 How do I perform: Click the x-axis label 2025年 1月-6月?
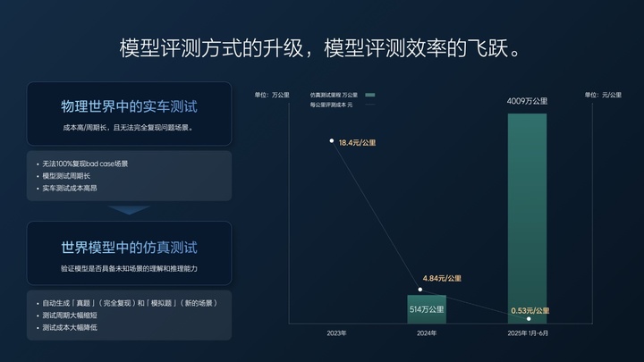528,333
